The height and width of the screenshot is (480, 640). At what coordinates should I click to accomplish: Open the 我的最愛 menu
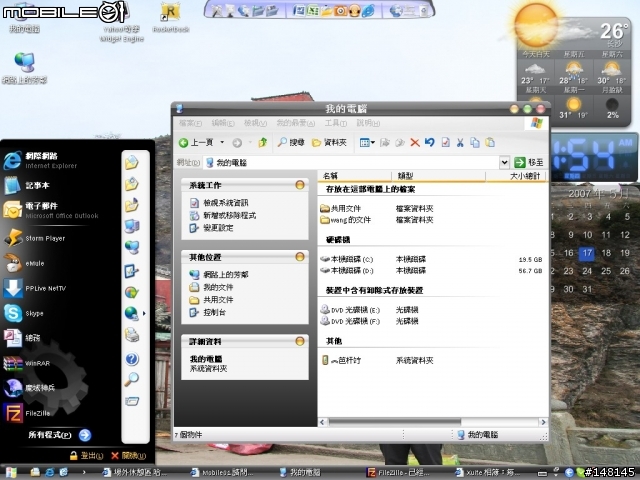point(296,123)
